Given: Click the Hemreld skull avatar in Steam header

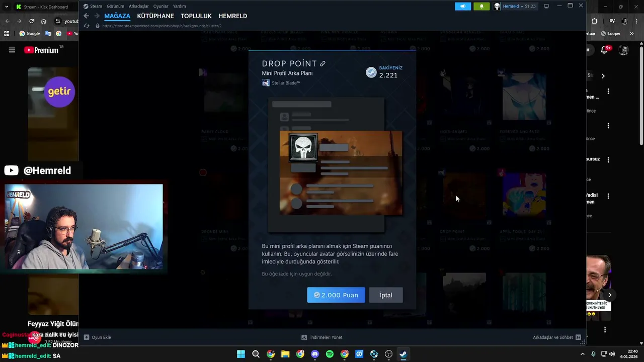Looking at the screenshot, I should [497, 6].
